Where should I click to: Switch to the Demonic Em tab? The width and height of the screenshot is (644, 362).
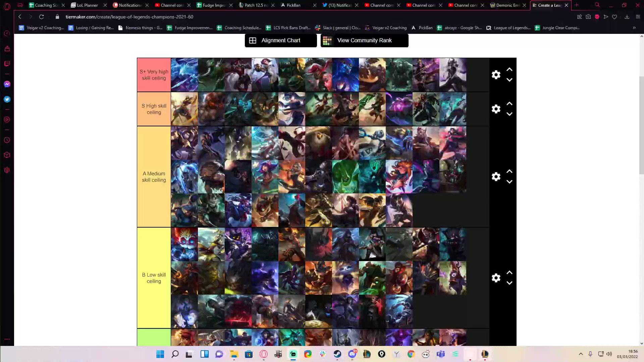[x=508, y=5]
